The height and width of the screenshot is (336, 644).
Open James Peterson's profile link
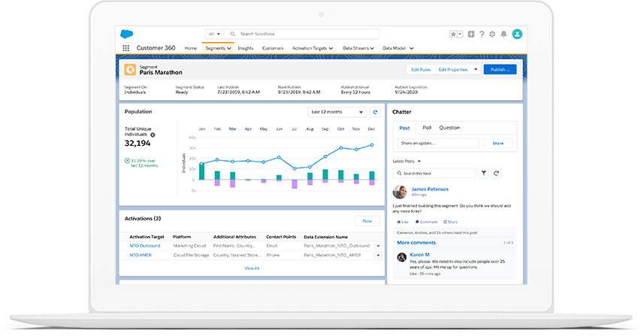[430, 189]
